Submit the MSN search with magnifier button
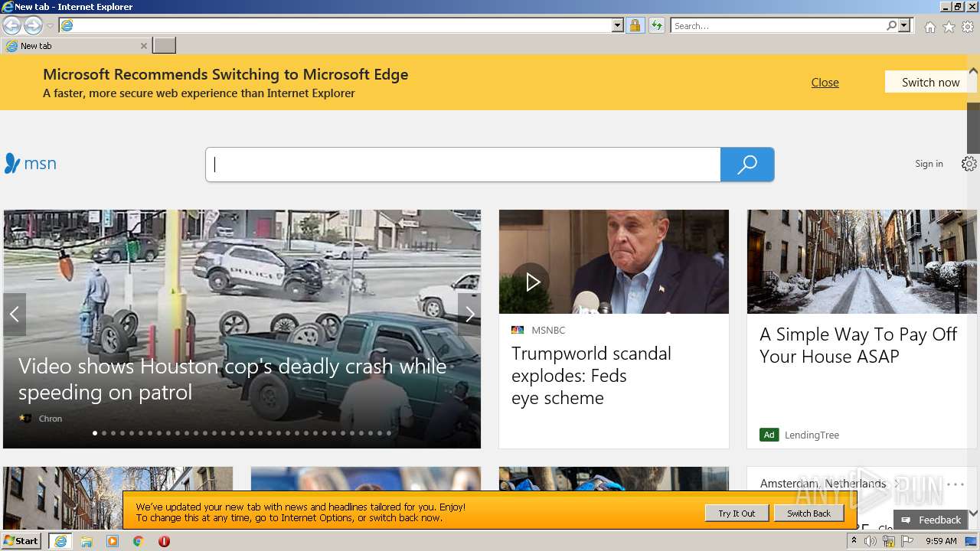Screen dimensions: 980x551 747,165
